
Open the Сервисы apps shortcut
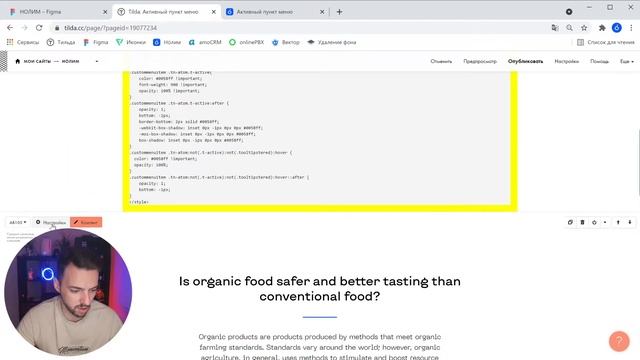tap(23, 42)
